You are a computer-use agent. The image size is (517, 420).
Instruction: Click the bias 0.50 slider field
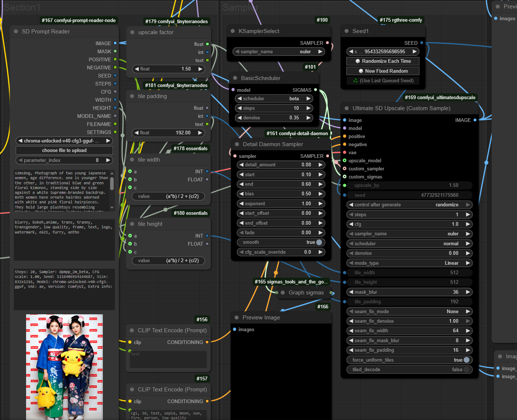tap(281, 194)
